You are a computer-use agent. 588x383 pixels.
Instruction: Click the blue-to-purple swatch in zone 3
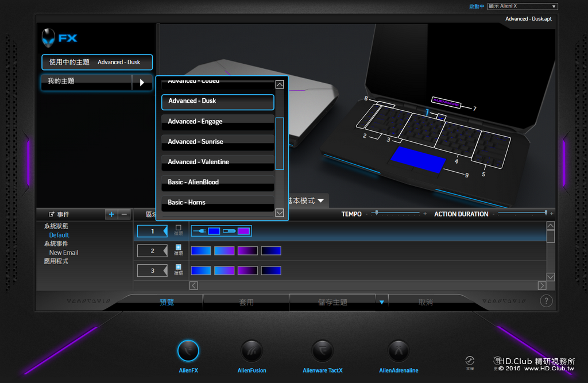pyautogui.click(x=225, y=270)
